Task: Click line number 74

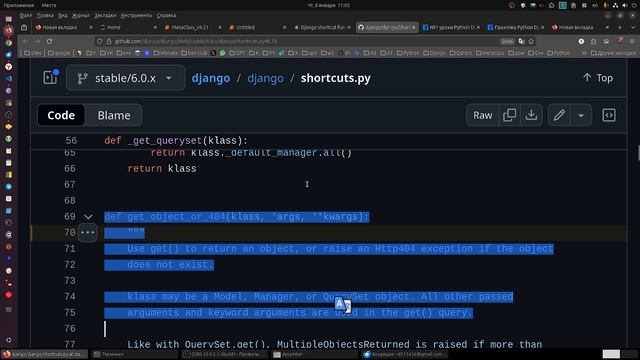Action: pos(70,297)
